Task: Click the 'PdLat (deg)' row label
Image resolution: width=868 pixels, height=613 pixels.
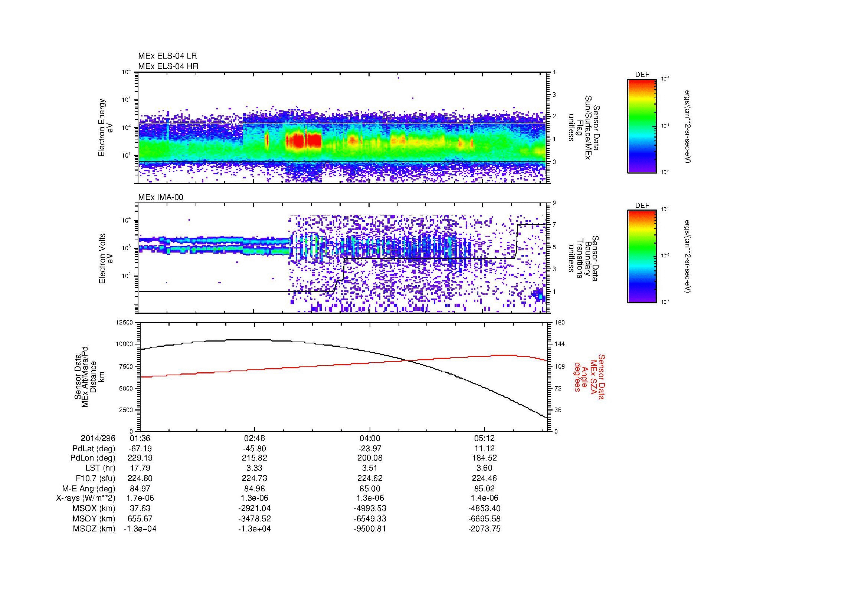Action: pos(94,449)
